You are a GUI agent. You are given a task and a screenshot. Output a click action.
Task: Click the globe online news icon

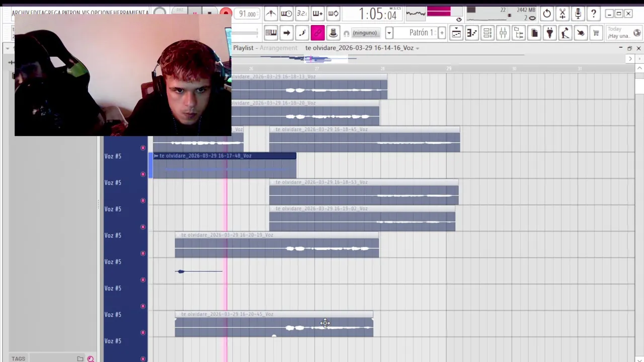pos(637,33)
